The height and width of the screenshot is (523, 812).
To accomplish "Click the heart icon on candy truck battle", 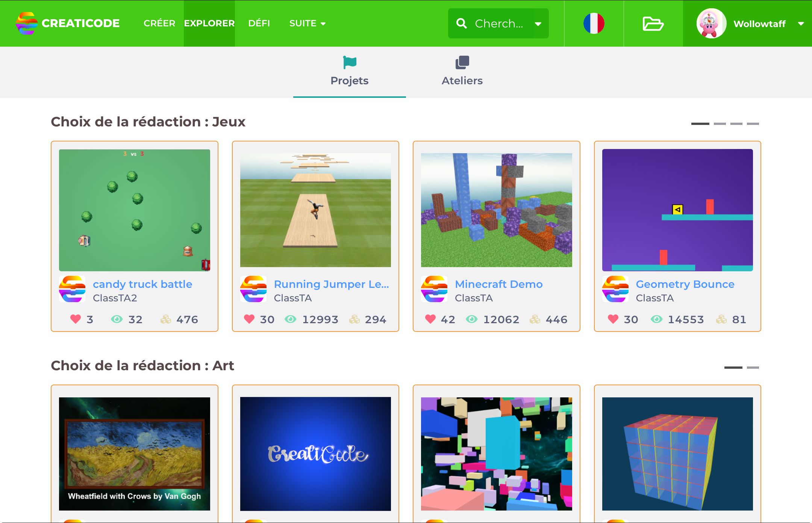I will [76, 319].
